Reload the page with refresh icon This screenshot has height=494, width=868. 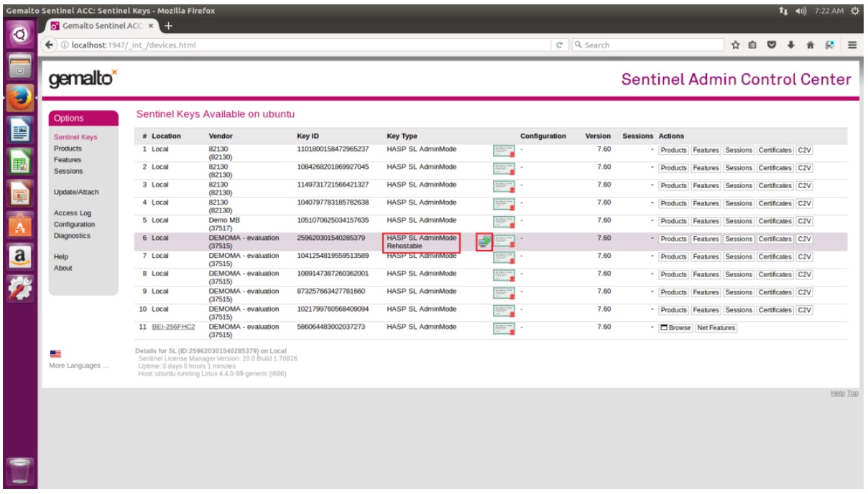(560, 45)
